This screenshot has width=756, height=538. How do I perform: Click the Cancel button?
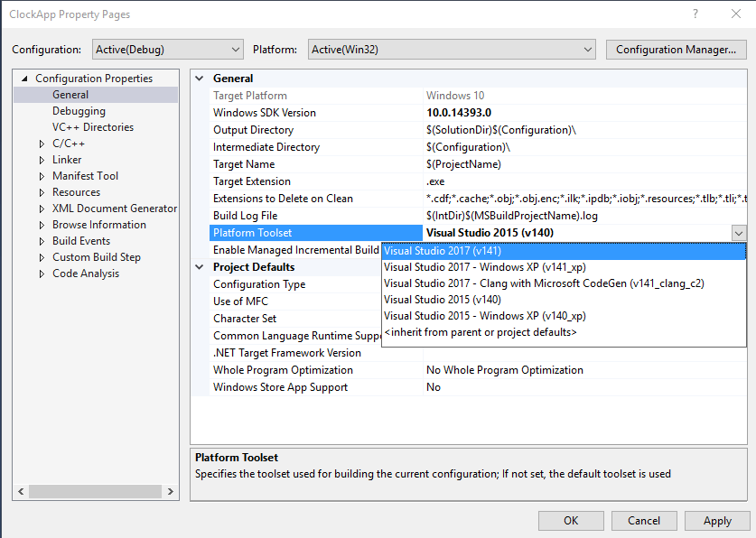[644, 521]
